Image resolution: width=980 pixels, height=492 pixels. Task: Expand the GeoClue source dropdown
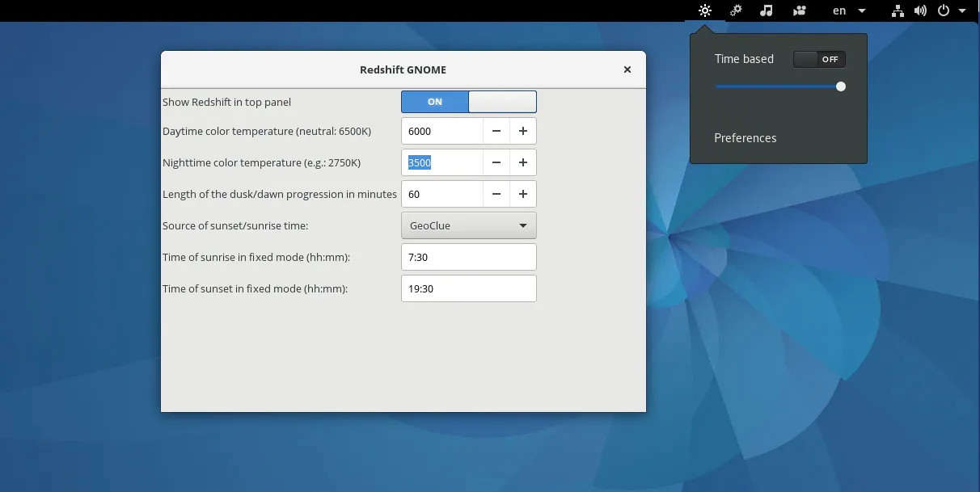point(468,225)
